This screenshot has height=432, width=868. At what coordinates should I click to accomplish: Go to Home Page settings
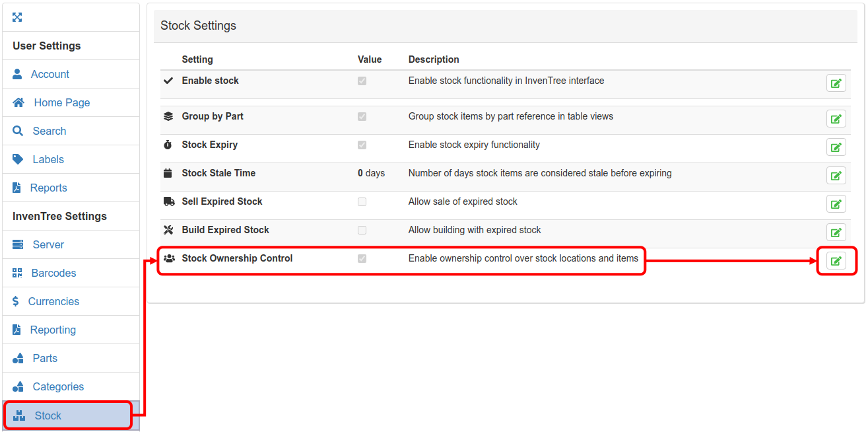(61, 103)
